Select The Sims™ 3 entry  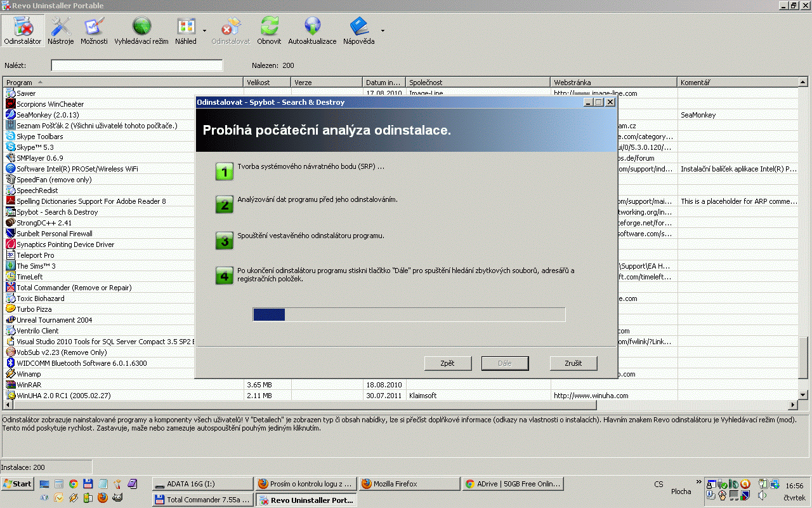pyautogui.click(x=36, y=266)
